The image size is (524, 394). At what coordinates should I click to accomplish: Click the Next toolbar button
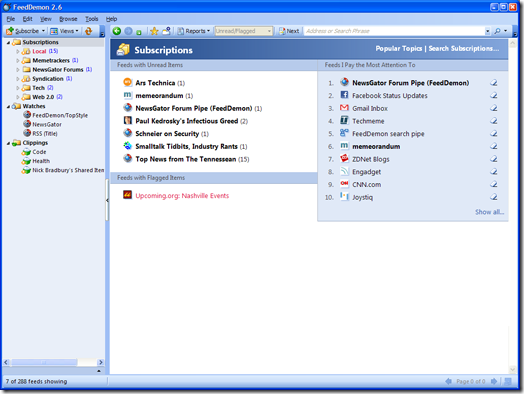(289, 31)
